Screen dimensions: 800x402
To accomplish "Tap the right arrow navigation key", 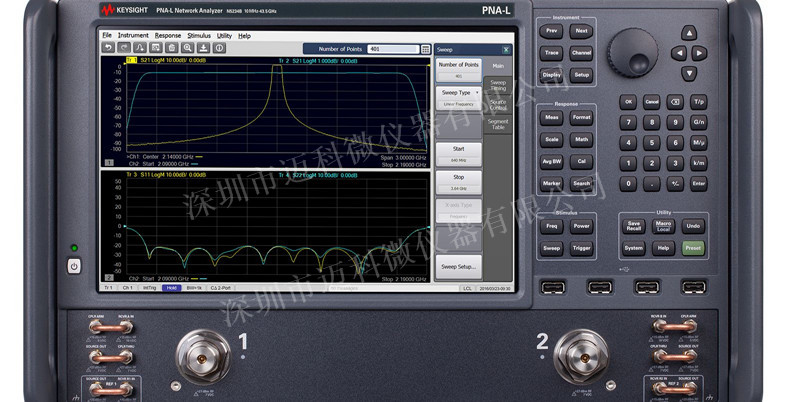I will click(x=699, y=53).
